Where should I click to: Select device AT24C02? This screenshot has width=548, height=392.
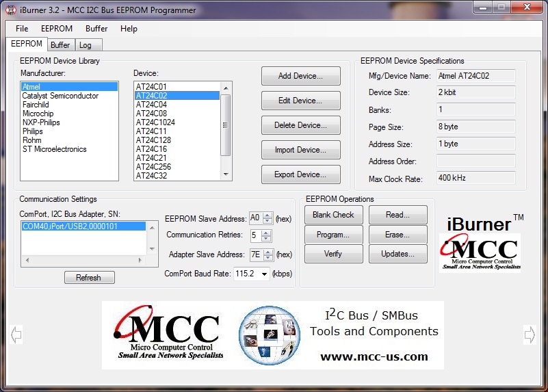[178, 96]
